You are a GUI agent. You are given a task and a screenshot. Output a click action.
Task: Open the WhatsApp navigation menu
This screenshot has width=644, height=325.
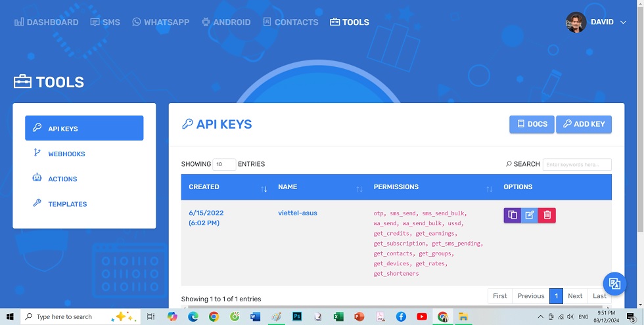[x=160, y=22]
